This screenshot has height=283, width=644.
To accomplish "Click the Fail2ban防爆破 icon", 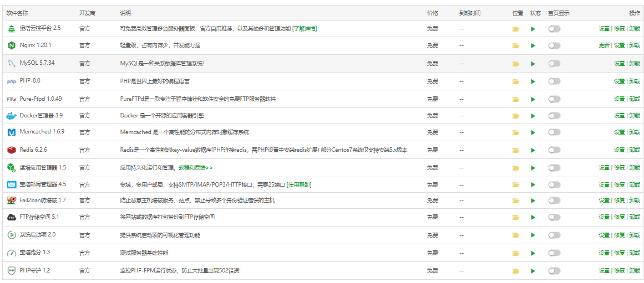I will coord(11,200).
